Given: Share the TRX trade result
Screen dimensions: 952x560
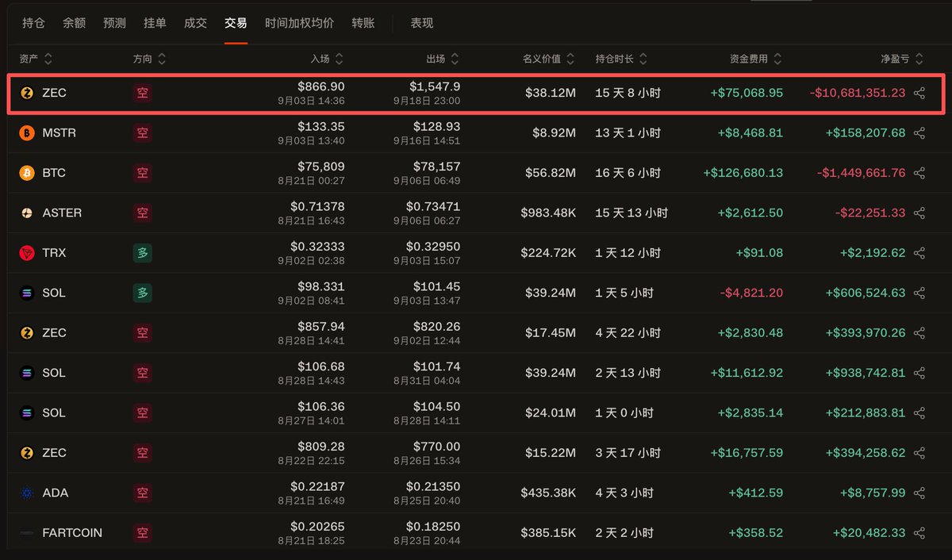Looking at the screenshot, I should (x=919, y=253).
